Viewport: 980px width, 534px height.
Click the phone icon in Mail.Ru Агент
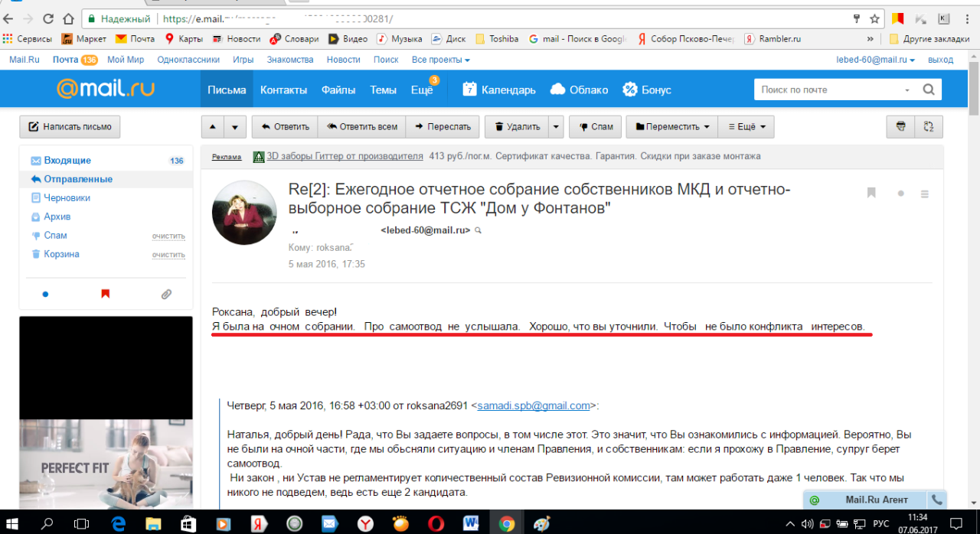[x=936, y=500]
